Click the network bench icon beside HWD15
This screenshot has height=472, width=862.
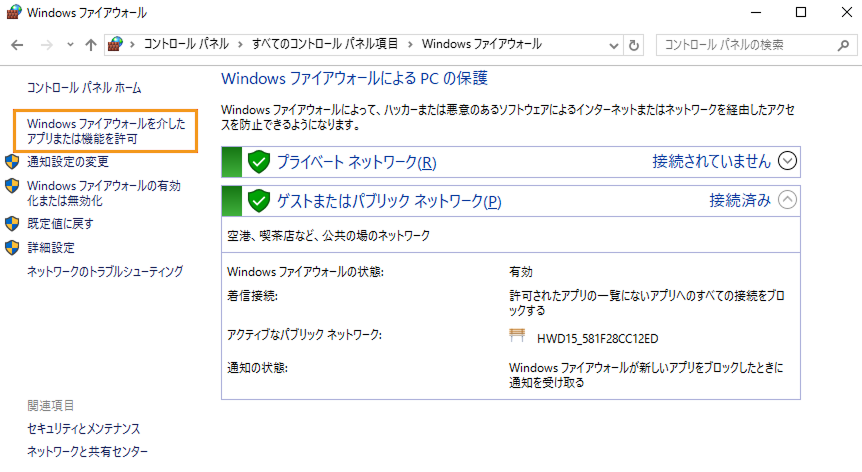click(x=517, y=336)
